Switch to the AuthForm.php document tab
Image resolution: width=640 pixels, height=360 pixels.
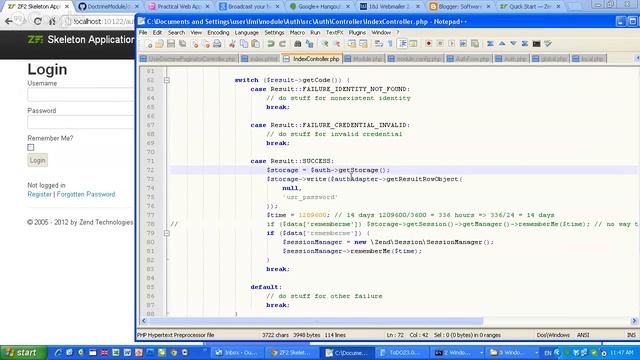click(469, 59)
